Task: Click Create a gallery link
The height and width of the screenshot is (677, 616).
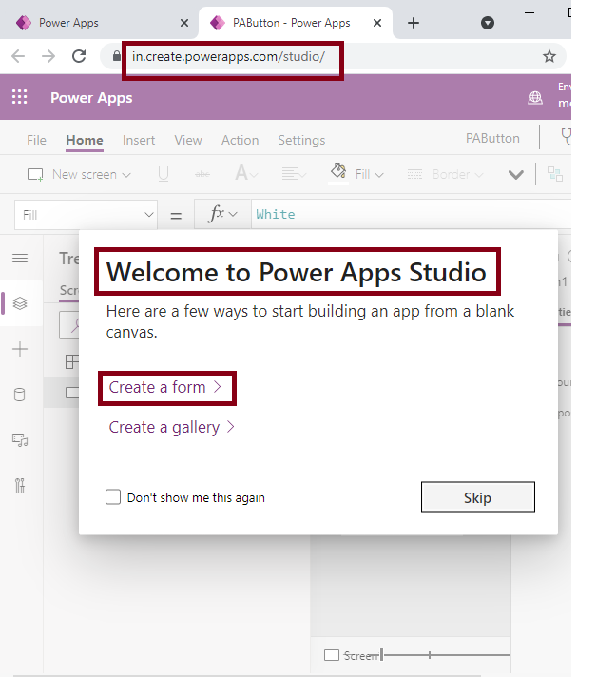Action: click(x=171, y=427)
